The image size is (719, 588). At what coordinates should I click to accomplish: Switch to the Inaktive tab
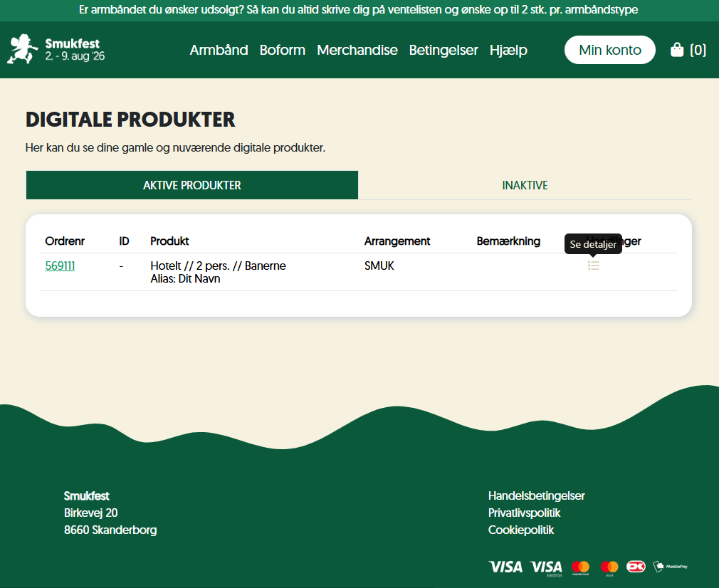525,185
